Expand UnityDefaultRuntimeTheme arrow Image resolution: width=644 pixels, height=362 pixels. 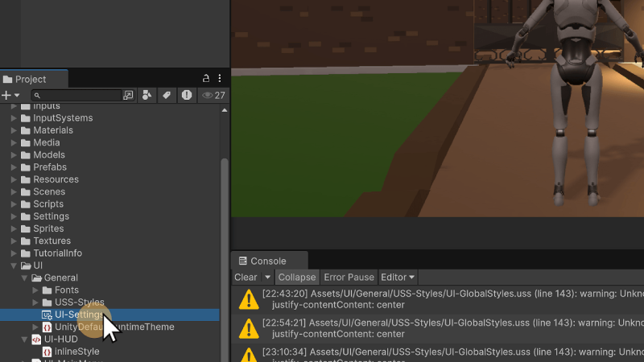click(x=35, y=327)
